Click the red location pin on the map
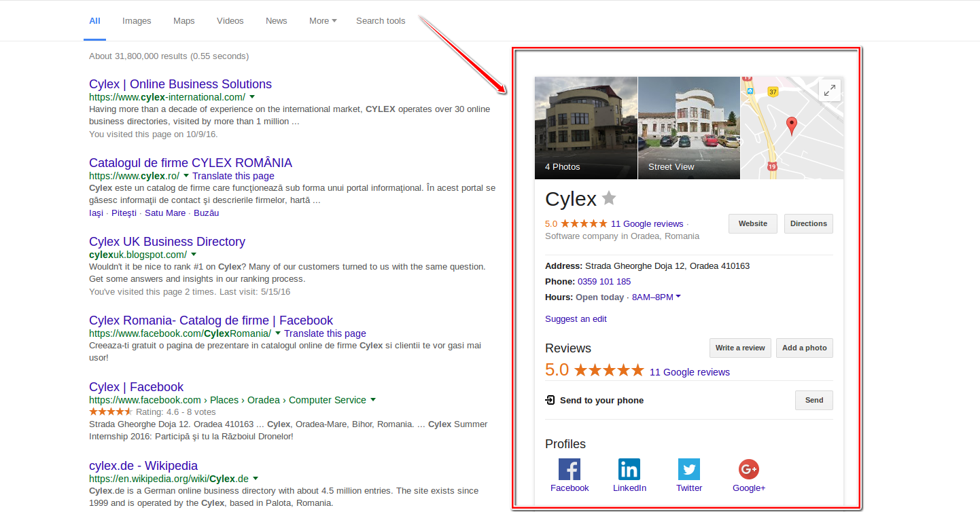980x512 pixels. pos(791,125)
